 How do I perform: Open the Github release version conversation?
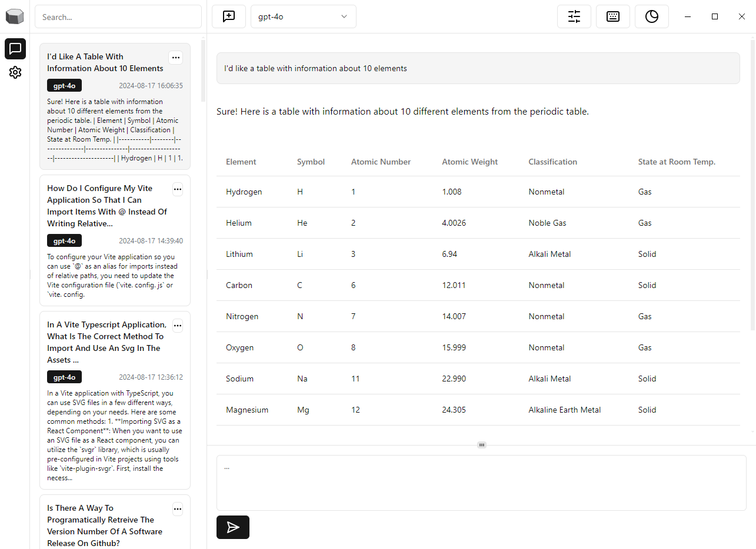105,525
